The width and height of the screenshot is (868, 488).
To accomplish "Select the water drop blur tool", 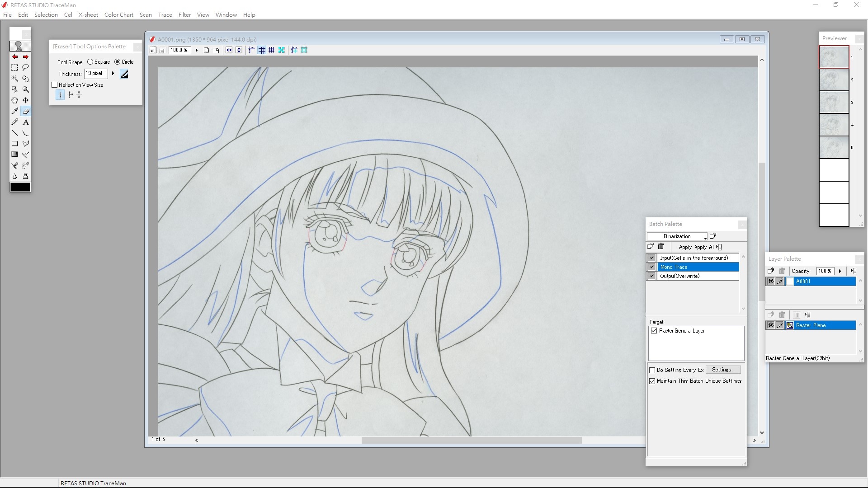I will [x=14, y=176].
